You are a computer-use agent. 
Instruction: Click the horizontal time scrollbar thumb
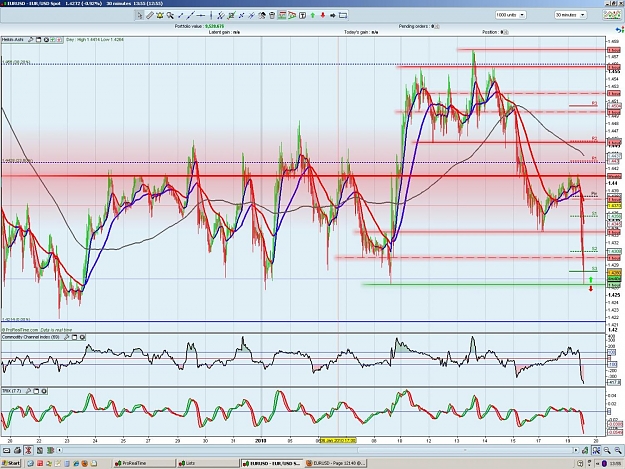464,450
